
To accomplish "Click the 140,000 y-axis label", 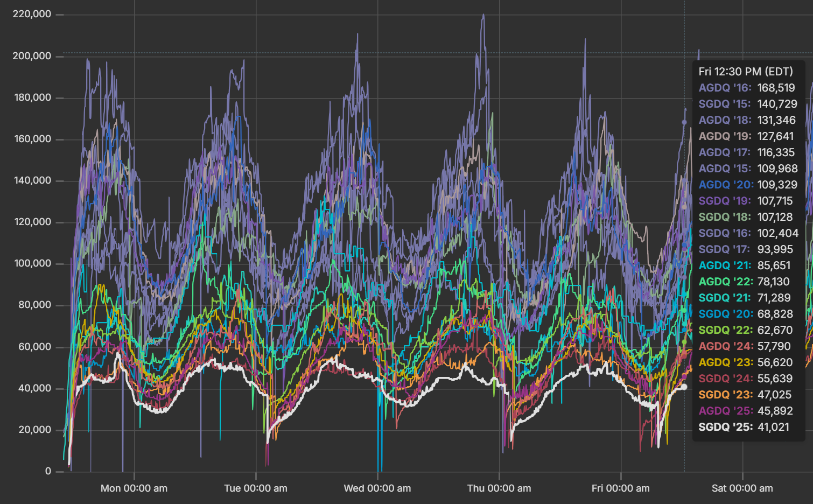I will click(32, 180).
